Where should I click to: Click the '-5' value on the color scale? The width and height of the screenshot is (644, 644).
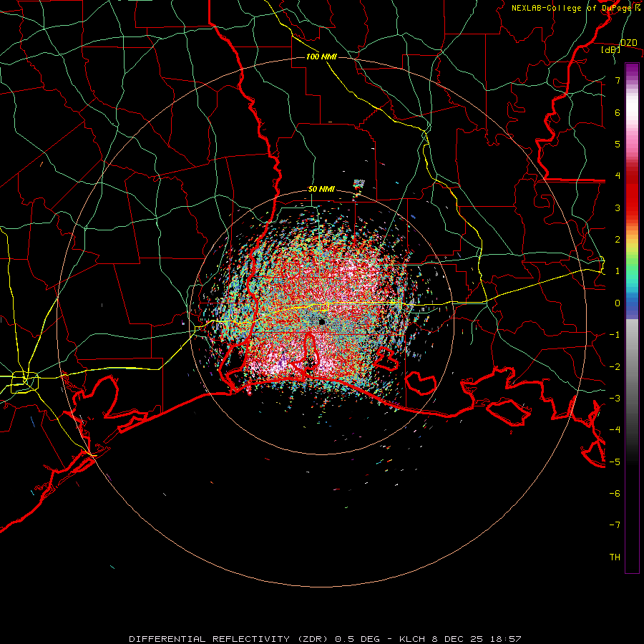click(x=615, y=462)
